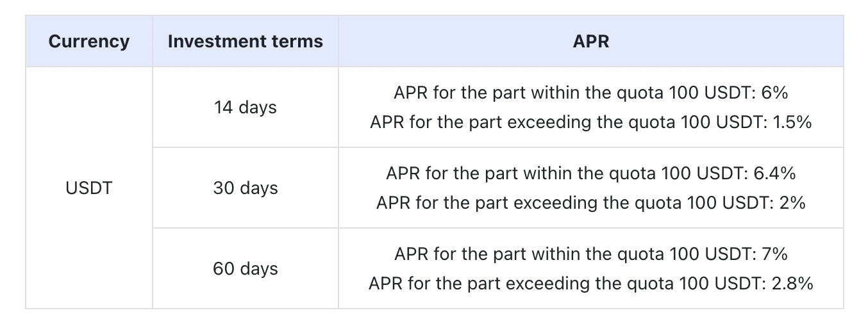The image size is (868, 324).
Task: Pick the 60 days investment term
Action: [245, 269]
